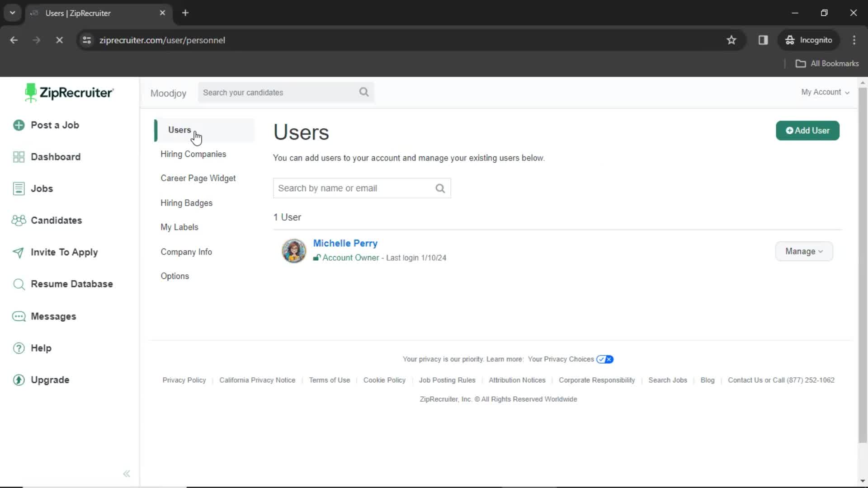Image resolution: width=868 pixels, height=488 pixels.
Task: Open the All Bookmarks folder
Action: coord(827,64)
